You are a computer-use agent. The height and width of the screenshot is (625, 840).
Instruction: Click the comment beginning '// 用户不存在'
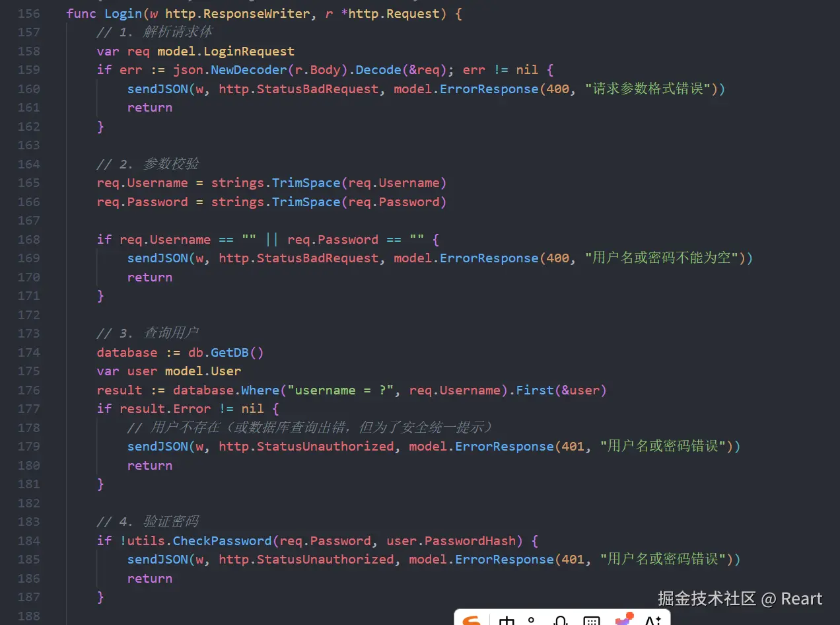310,427
